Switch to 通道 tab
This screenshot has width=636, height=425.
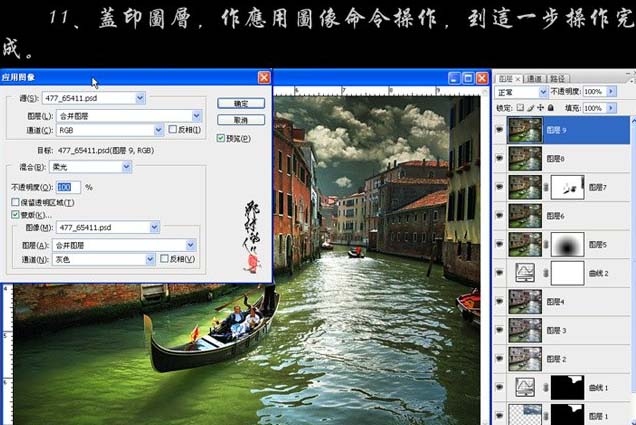(x=535, y=79)
